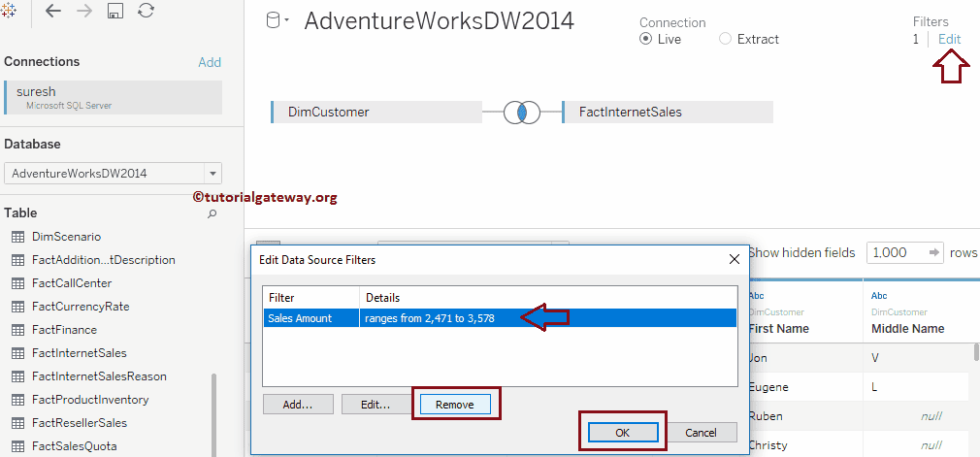This screenshot has width=980, height=457.
Task: Select FactProductInventory in the table list
Action: coord(90,400)
